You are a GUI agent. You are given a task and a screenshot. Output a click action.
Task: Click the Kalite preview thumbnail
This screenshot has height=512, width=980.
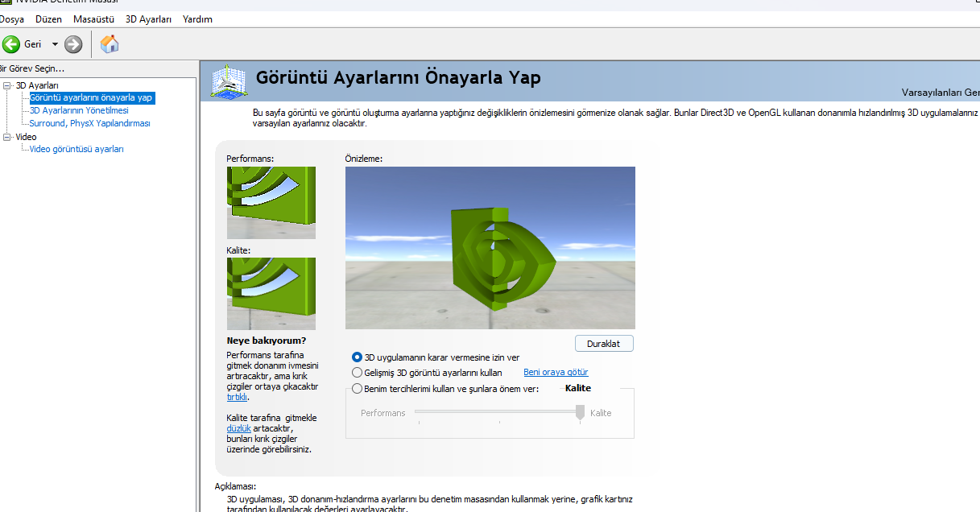pos(271,293)
